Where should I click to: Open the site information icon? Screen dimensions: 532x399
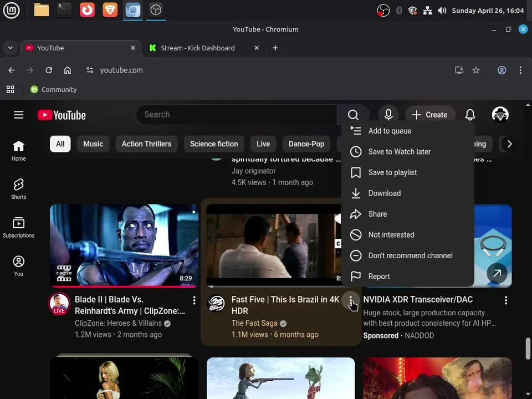(x=90, y=70)
